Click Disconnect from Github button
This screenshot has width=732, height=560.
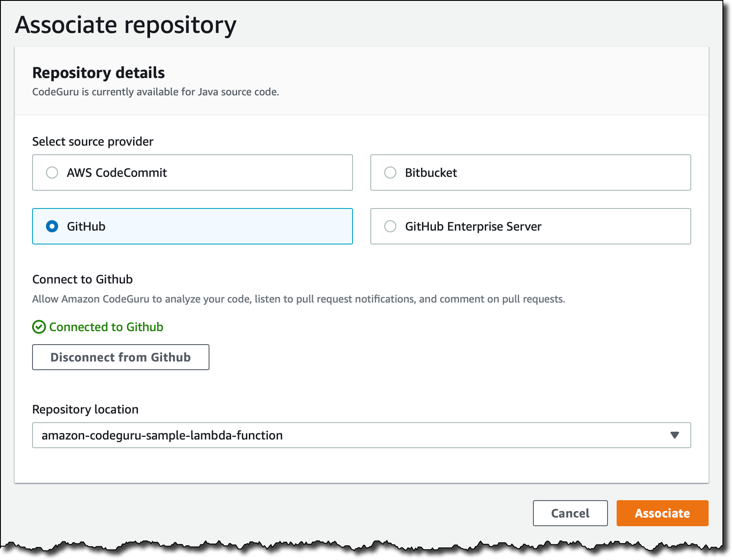coord(121,357)
